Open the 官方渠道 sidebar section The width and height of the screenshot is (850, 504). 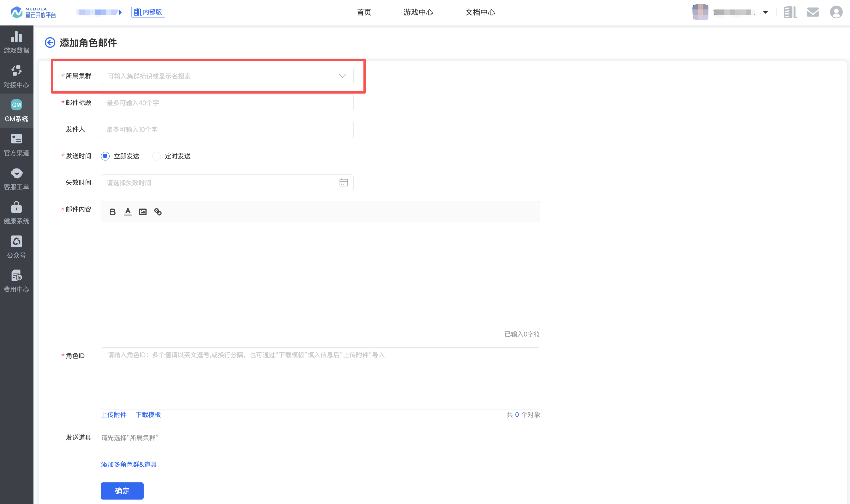click(16, 145)
